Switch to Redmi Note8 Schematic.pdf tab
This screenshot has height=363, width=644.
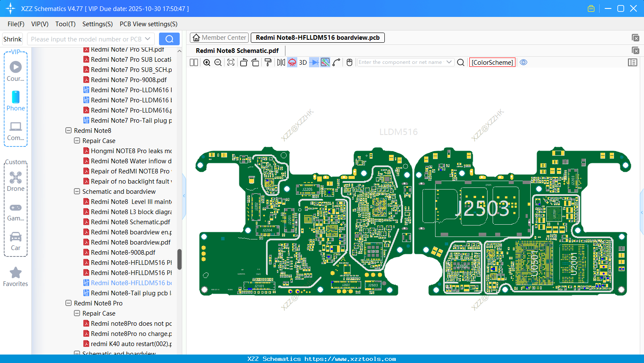(237, 51)
